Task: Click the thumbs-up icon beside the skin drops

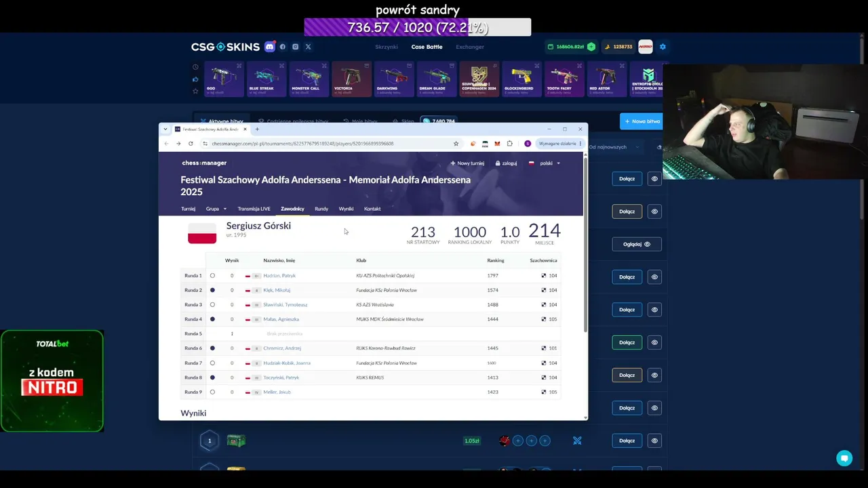Action: pyautogui.click(x=195, y=79)
